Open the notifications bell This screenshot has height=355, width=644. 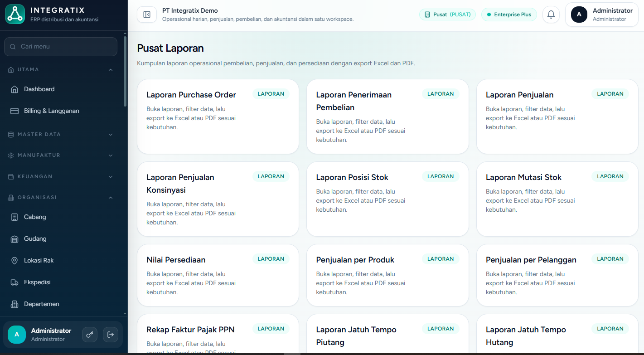click(x=551, y=15)
